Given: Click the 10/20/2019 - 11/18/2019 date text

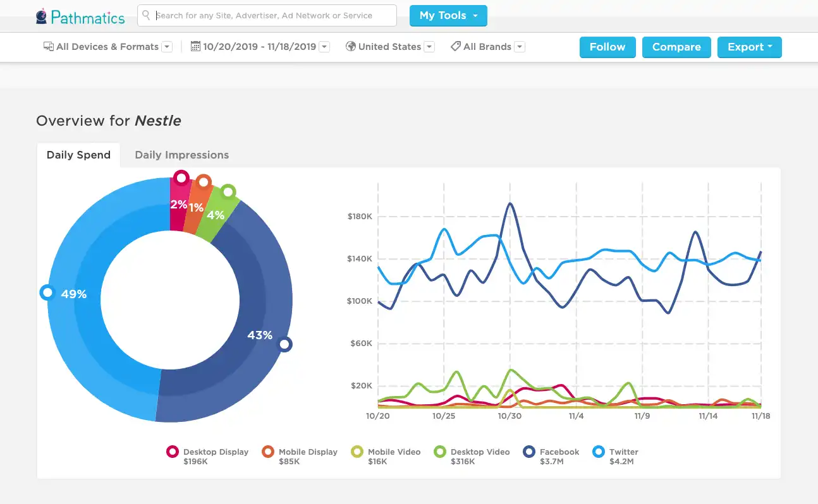Looking at the screenshot, I should pyautogui.click(x=260, y=47).
